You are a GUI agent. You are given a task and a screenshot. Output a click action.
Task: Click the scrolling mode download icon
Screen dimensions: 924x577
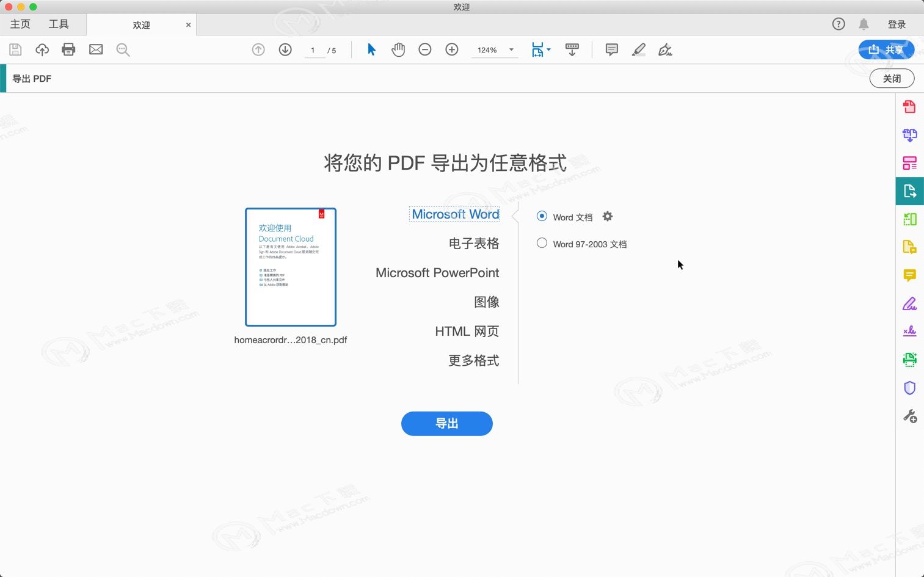[x=572, y=49]
